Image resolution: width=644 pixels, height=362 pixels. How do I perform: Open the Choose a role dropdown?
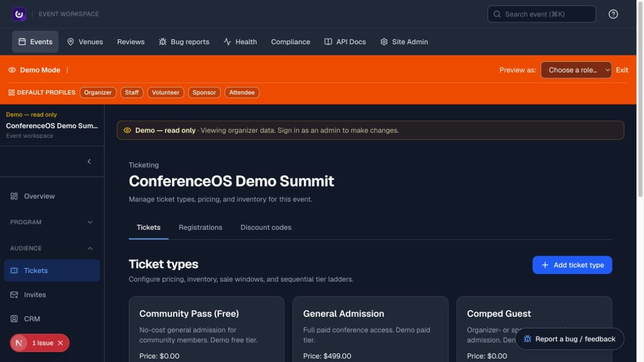[x=576, y=70]
